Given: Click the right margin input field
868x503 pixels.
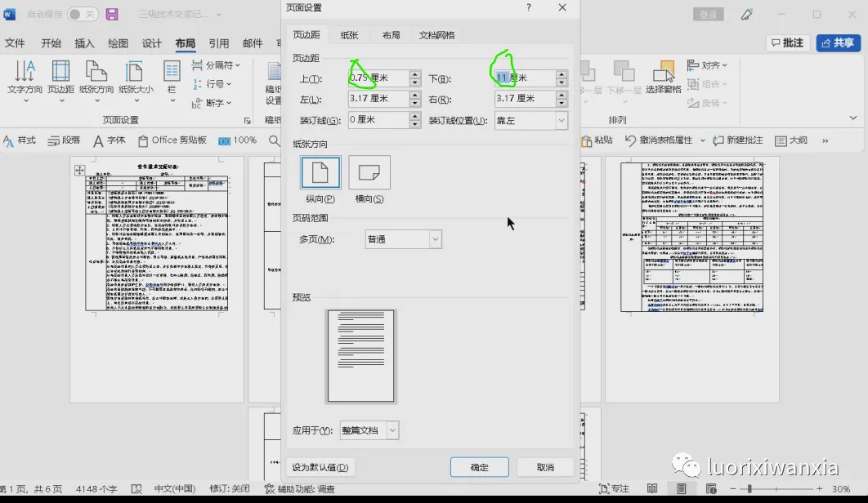Looking at the screenshot, I should pos(525,99).
